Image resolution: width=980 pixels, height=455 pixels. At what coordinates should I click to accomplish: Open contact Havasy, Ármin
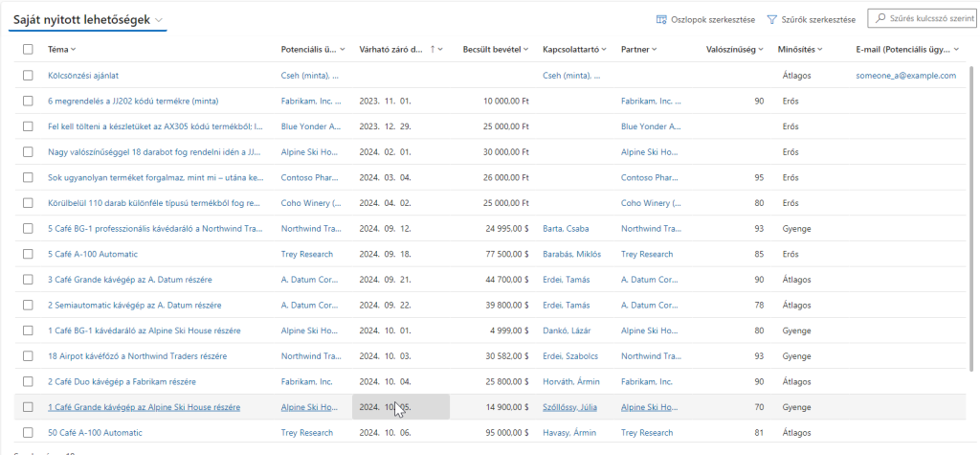(x=569, y=432)
